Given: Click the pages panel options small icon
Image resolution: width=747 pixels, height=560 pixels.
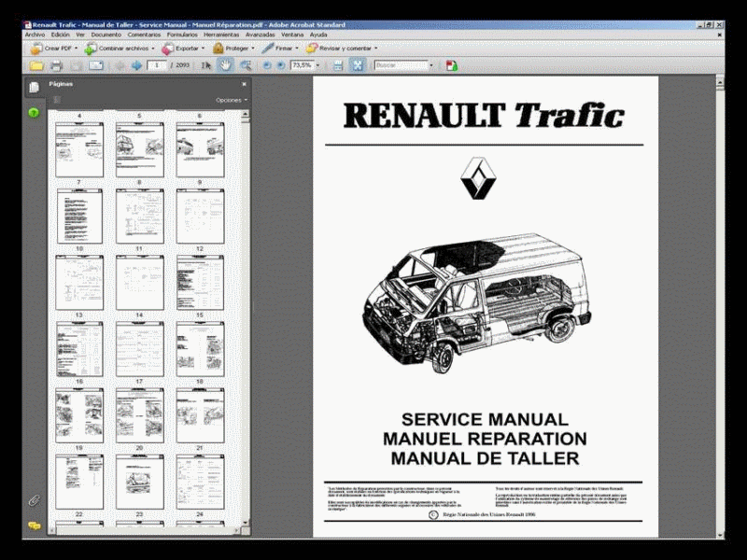Looking at the screenshot, I should [x=57, y=100].
